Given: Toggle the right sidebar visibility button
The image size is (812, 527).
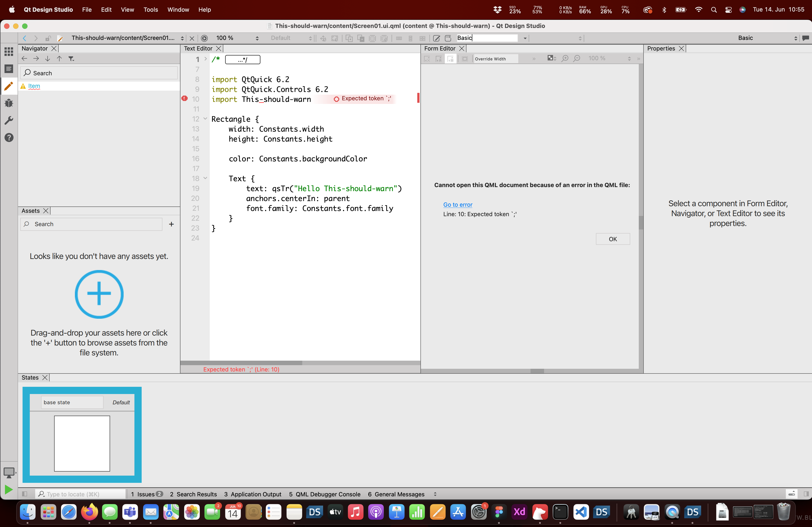Looking at the screenshot, I should [806, 494].
